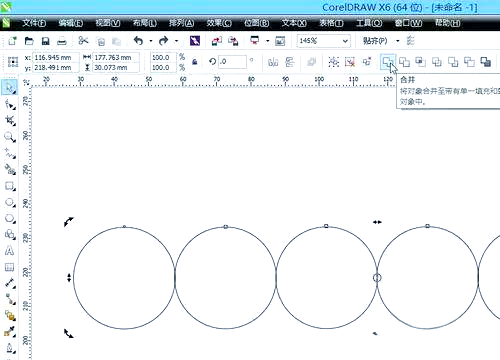Open the 效果(C) menu
This screenshot has width=500, height=360.
(x=219, y=23)
